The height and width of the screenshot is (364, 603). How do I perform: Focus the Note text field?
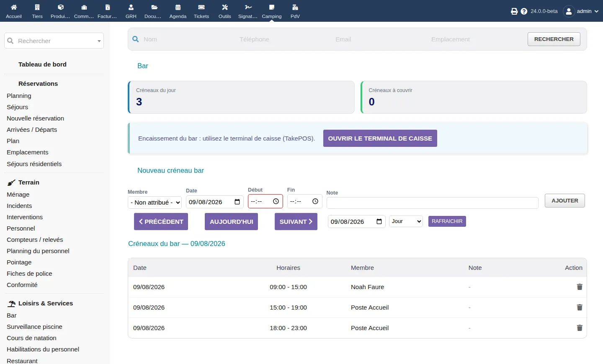coord(433,203)
